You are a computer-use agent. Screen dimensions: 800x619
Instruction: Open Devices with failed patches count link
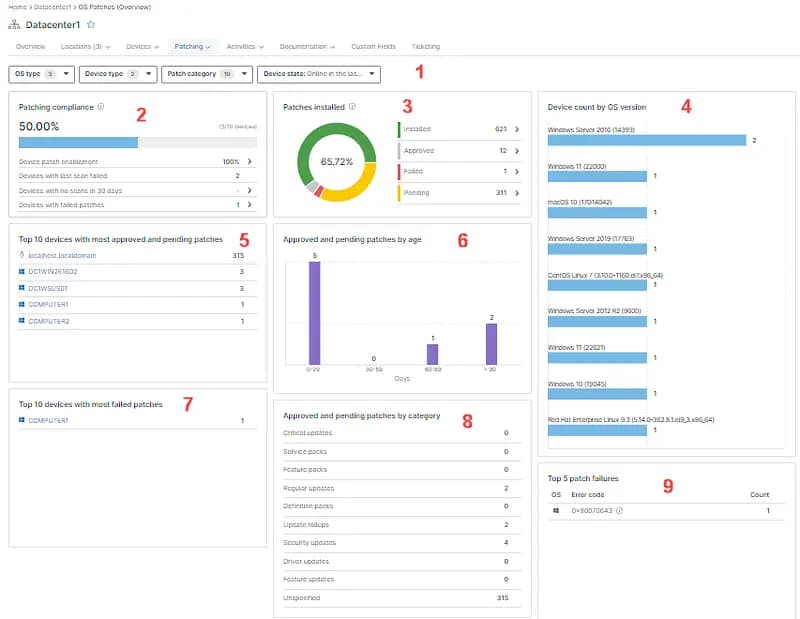pos(245,206)
